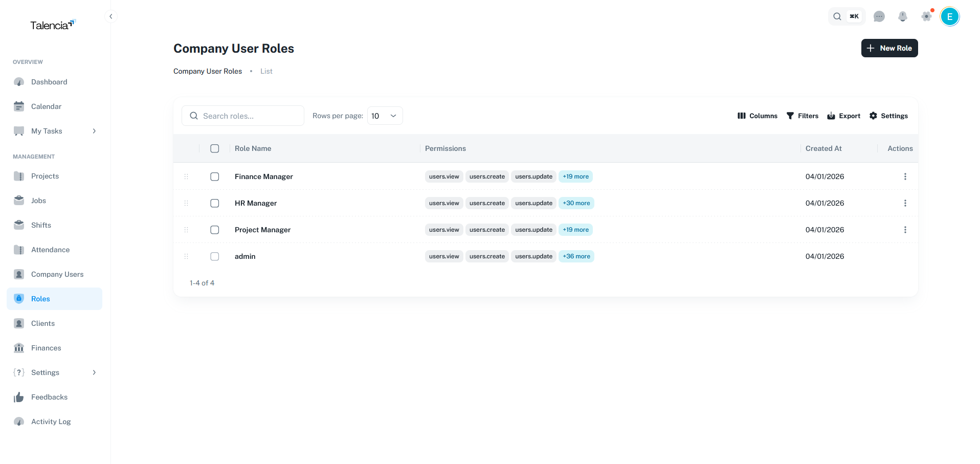Click the Attendance sidebar icon

18,250
